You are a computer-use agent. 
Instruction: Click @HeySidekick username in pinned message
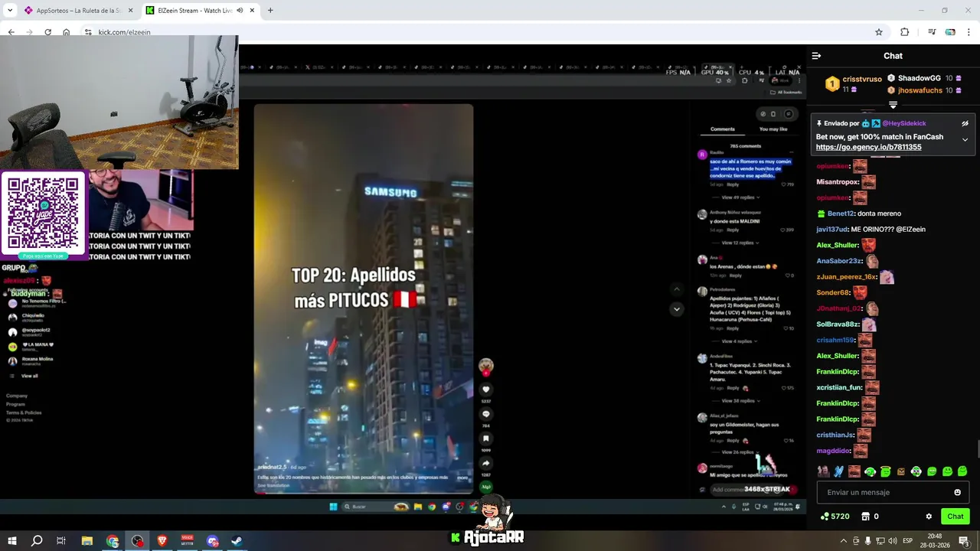903,123
